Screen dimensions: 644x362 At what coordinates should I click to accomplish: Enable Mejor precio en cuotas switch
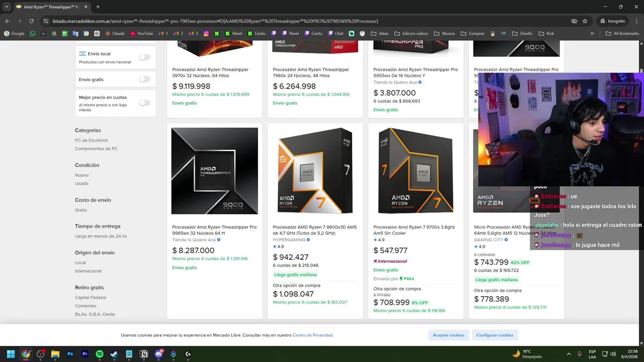tap(144, 103)
